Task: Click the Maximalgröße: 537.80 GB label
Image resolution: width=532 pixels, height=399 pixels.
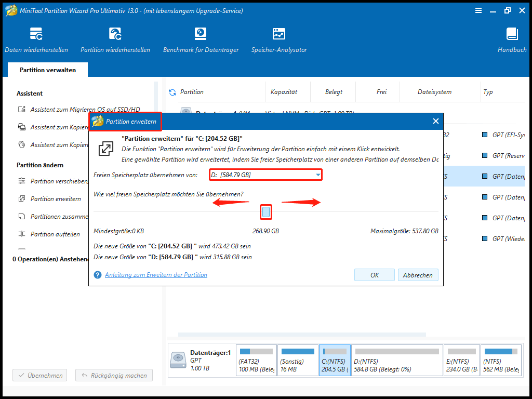Action: pos(404,231)
